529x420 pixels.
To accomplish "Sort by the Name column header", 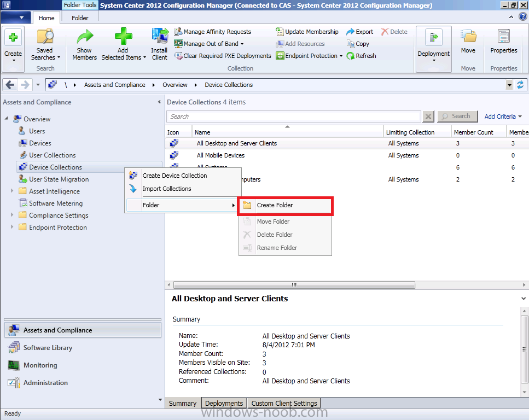I will point(287,132).
